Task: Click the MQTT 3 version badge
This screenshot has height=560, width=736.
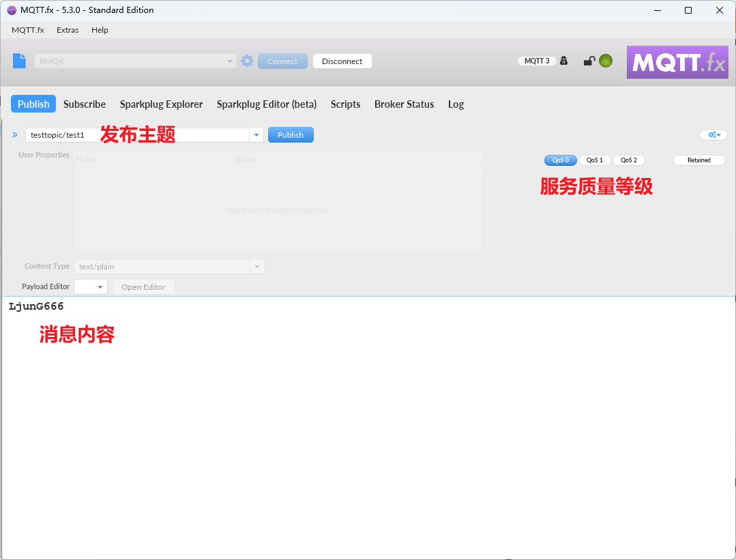Action: coord(537,61)
